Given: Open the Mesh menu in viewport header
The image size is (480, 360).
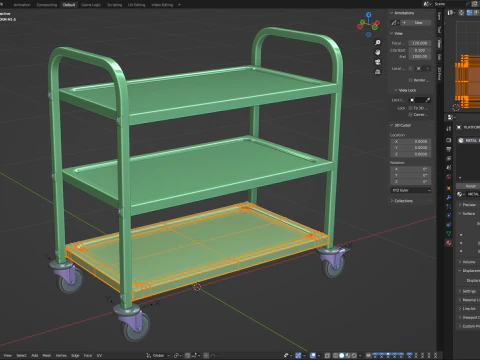Looking at the screenshot, I should tap(47, 355).
